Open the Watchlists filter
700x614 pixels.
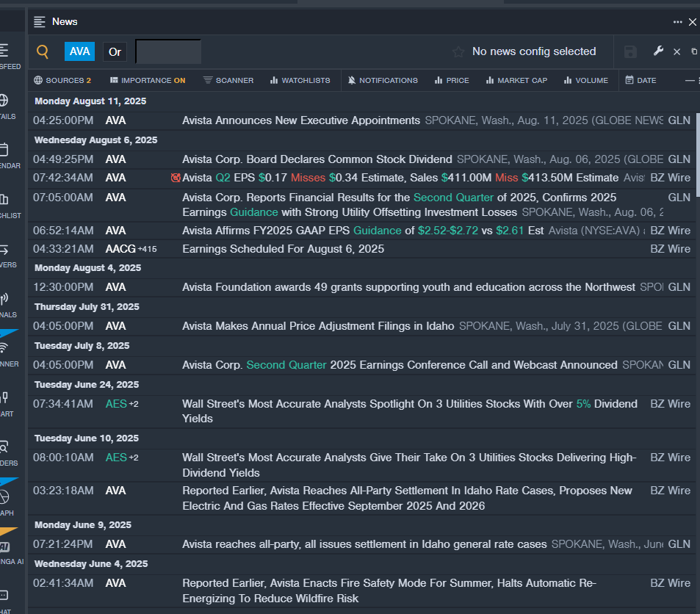tap(300, 80)
